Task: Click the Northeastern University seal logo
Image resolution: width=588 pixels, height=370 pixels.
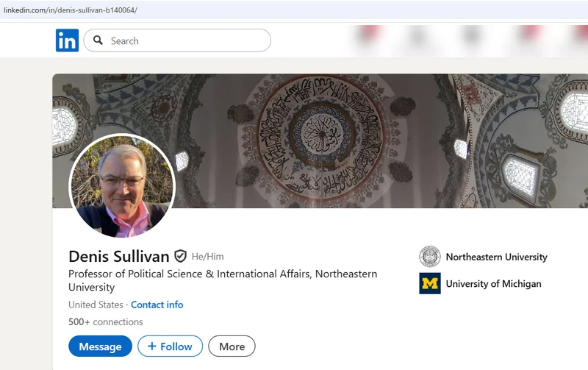Action: click(429, 257)
